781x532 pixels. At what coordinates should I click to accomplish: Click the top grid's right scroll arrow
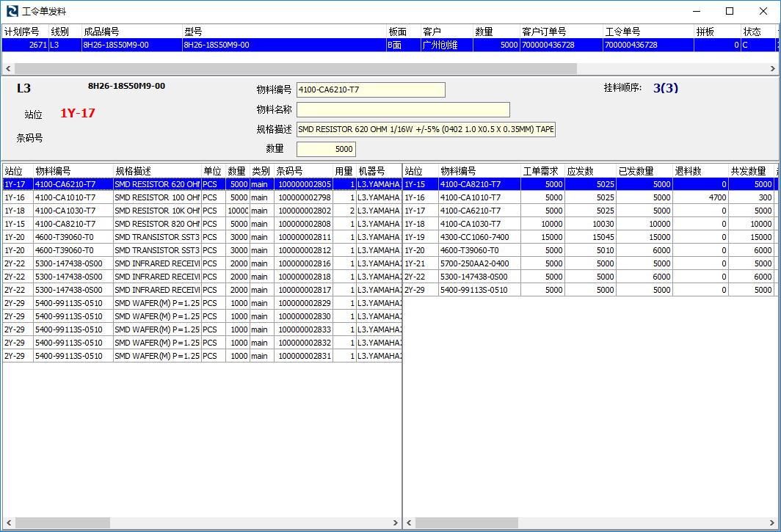(x=772, y=68)
